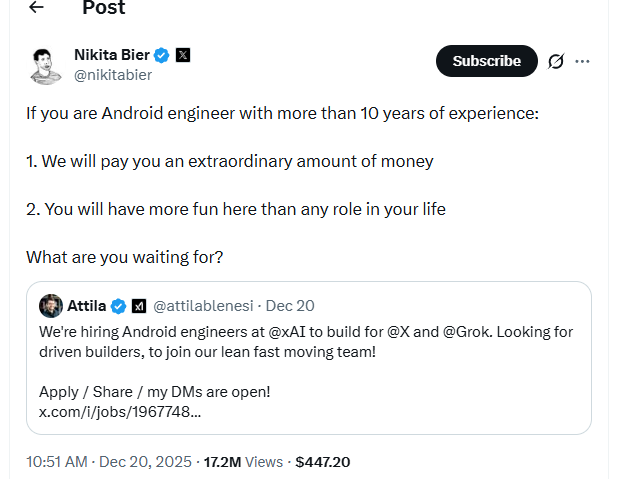Open the three-dot more options menu
The image size is (617, 479).
pos(582,61)
